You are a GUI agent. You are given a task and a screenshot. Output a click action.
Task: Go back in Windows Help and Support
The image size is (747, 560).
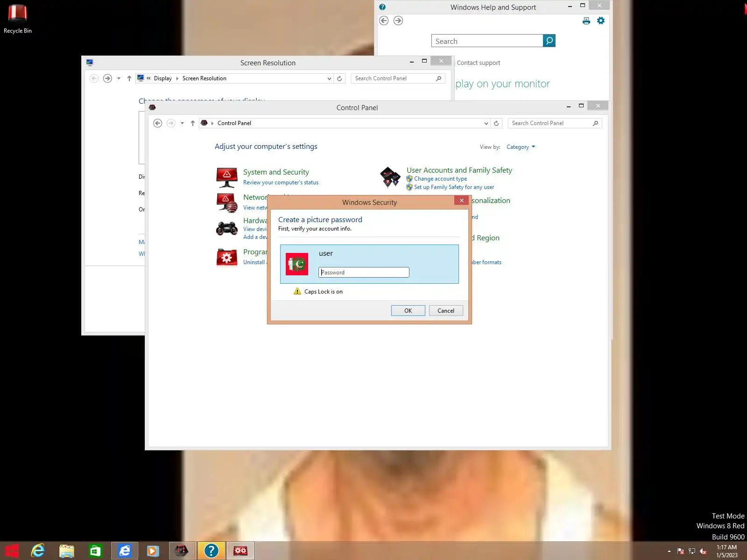[384, 21]
